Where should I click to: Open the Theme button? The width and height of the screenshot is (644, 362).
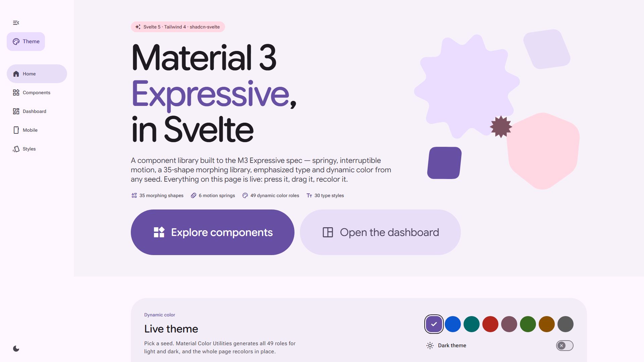pyautogui.click(x=26, y=42)
